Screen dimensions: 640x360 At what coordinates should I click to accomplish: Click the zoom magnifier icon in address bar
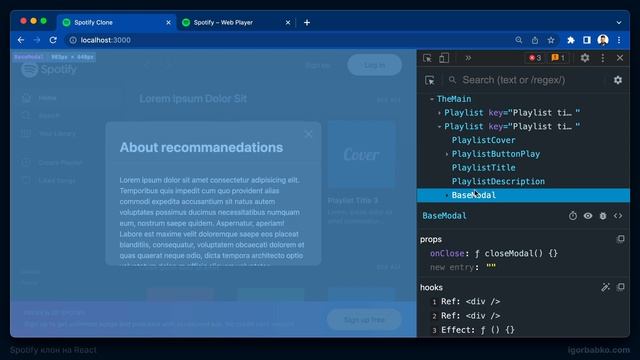tap(519, 40)
